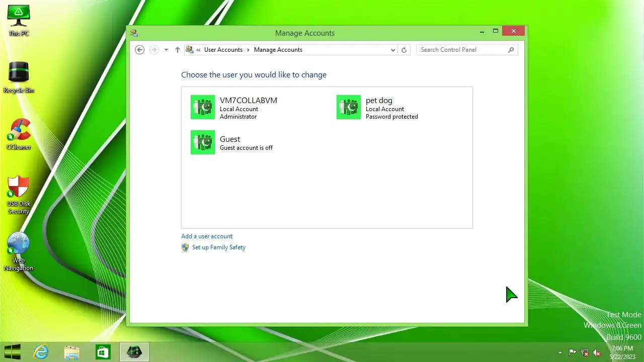The height and width of the screenshot is (362, 644).
Task: Close the Manage Accounts window
Action: pos(514,31)
